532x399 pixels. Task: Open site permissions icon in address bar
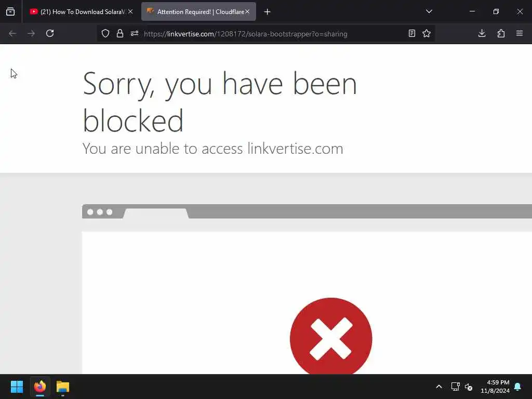[x=135, y=33]
